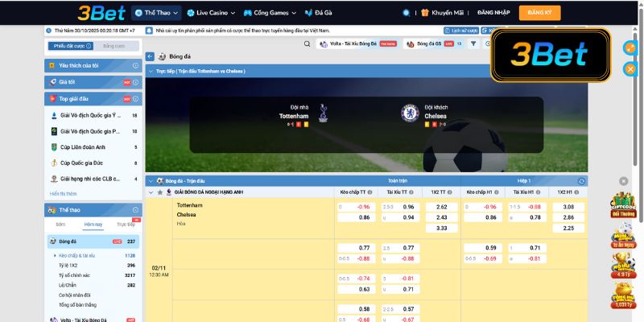Favorite the Ngoại Hạng Anh league star
Image resolution: width=644 pixels, height=322 pixels.
pos(159,192)
